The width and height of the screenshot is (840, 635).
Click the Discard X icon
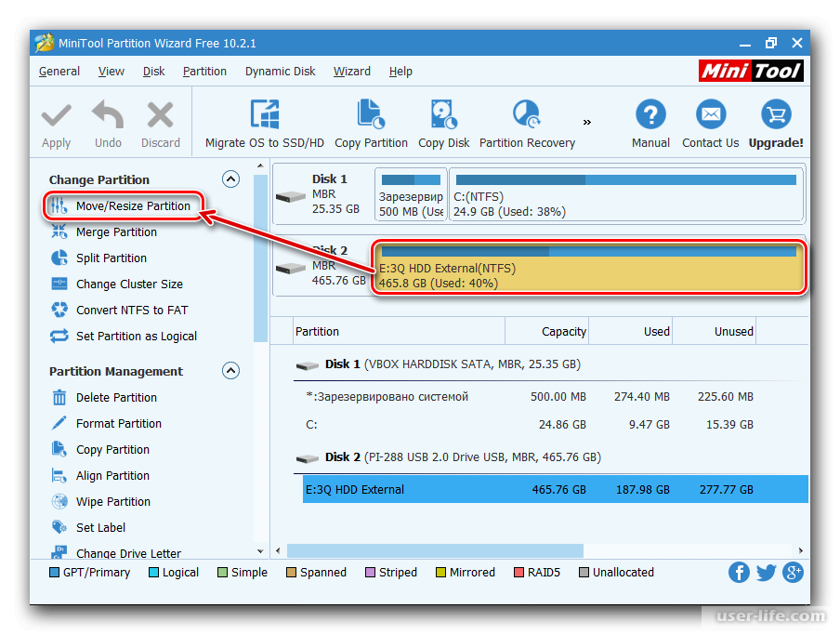click(x=160, y=114)
